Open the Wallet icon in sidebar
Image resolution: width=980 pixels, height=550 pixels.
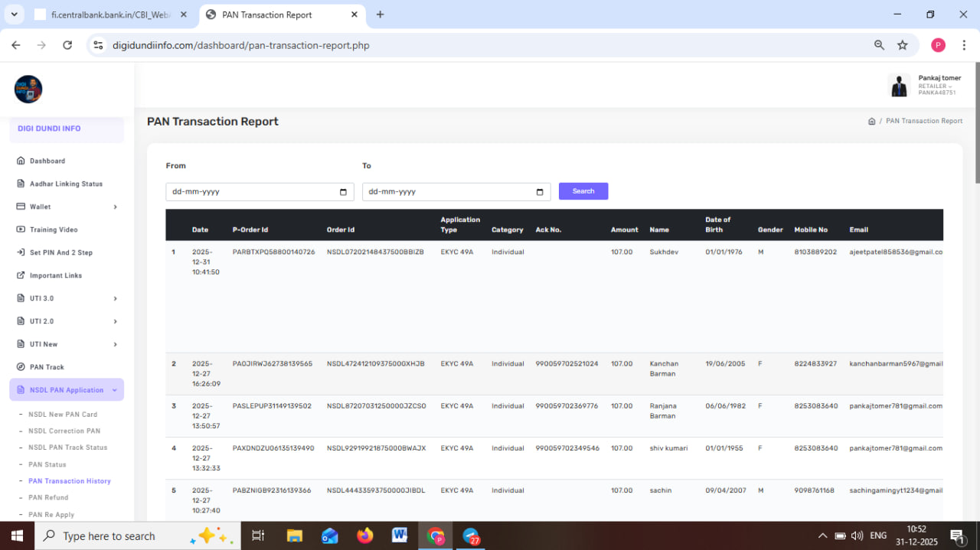(21, 207)
